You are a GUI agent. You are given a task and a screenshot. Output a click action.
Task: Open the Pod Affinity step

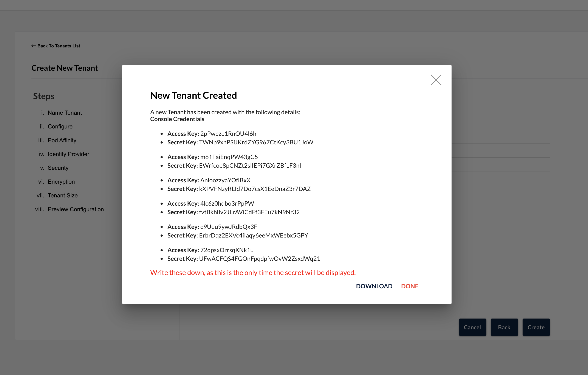pos(62,140)
